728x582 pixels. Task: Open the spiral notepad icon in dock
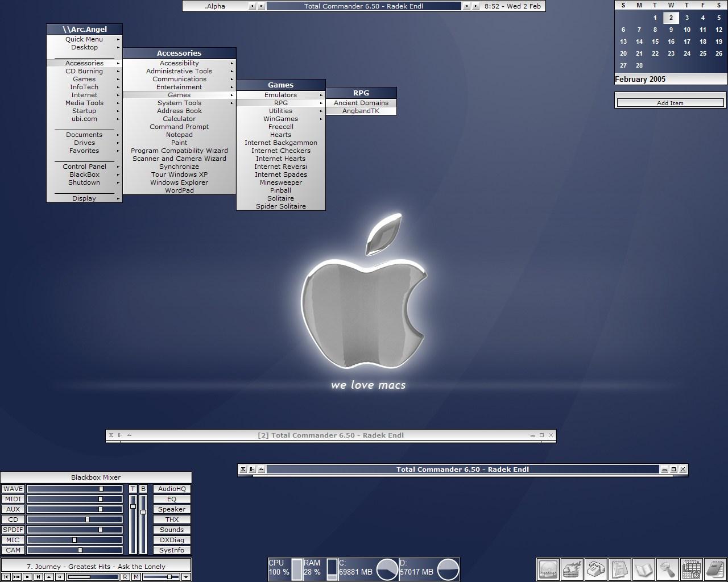[x=715, y=569]
